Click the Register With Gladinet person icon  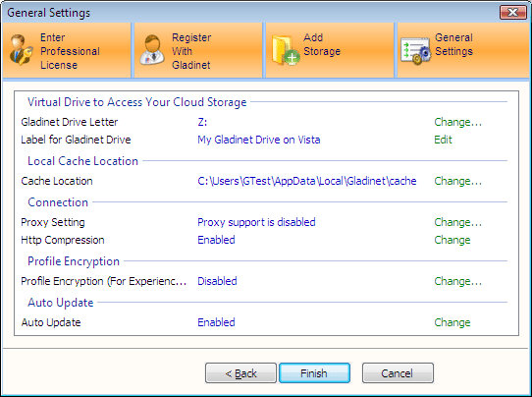[x=152, y=49]
